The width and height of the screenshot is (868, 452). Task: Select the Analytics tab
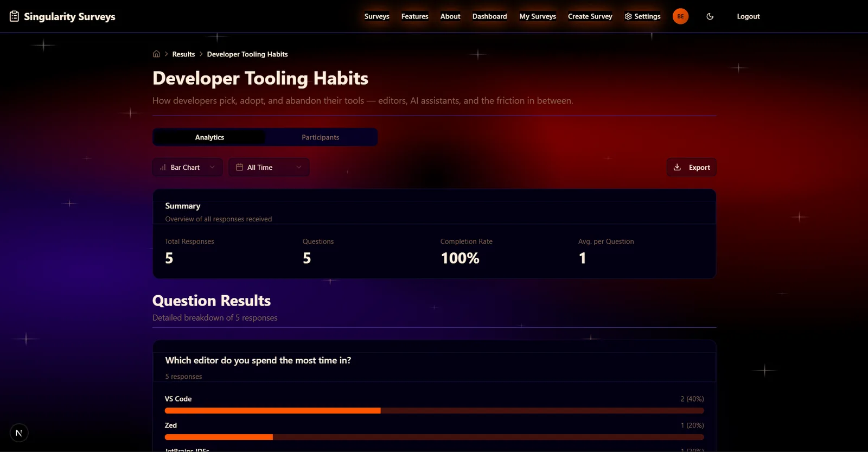coord(209,137)
